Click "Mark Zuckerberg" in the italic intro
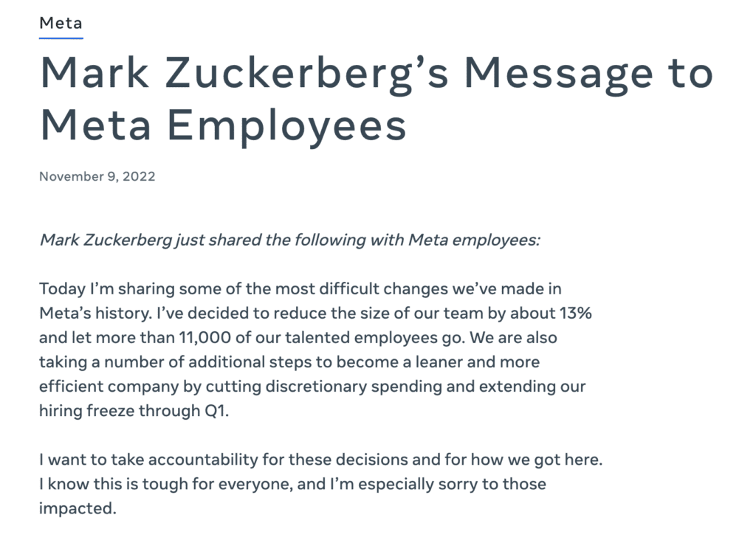756x540 pixels. point(106,240)
